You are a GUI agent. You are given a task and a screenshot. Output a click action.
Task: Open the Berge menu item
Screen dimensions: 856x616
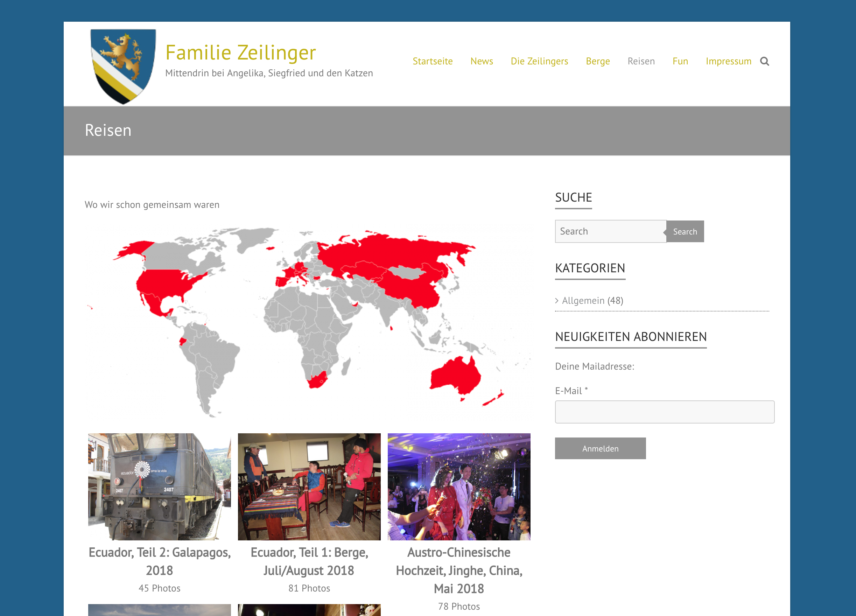(598, 61)
